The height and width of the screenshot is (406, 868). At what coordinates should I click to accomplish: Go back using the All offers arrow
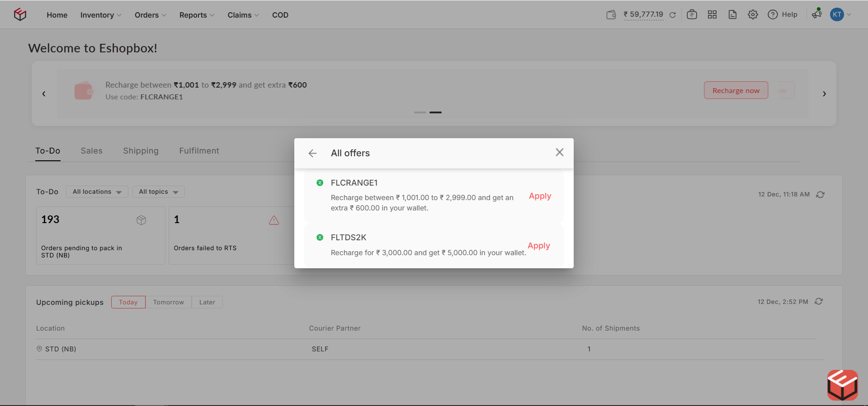(312, 154)
